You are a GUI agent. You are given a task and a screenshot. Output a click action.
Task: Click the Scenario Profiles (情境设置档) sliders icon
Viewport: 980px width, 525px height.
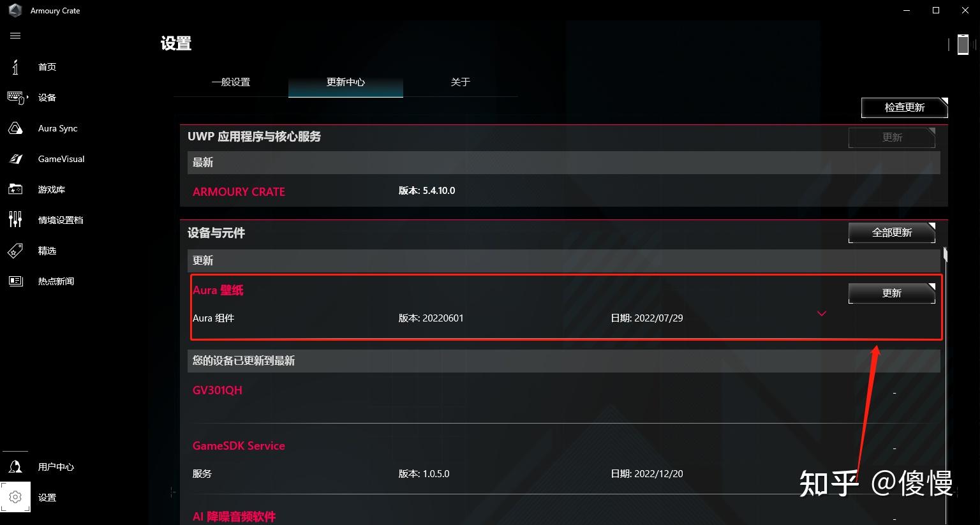point(15,220)
